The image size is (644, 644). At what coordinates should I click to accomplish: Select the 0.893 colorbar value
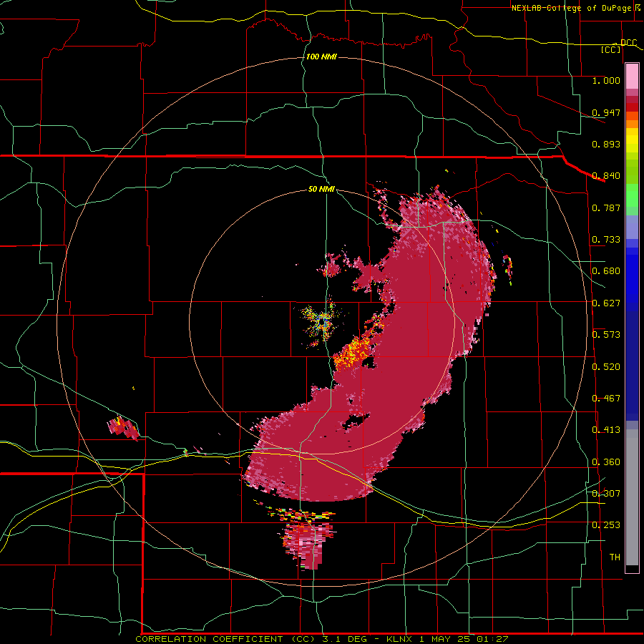point(606,144)
